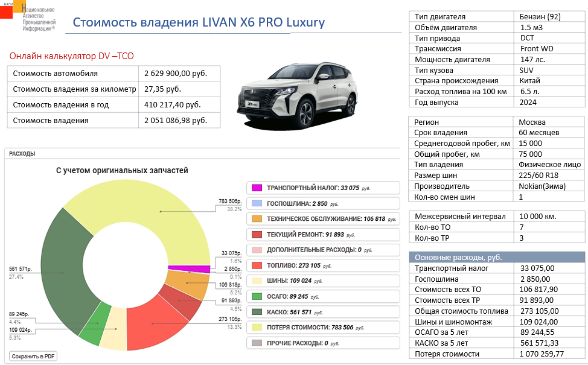Image resolution: width=588 pixels, height=365 pixels.
Task: Click the red Топливо legend swatch
Action: pos(257,265)
